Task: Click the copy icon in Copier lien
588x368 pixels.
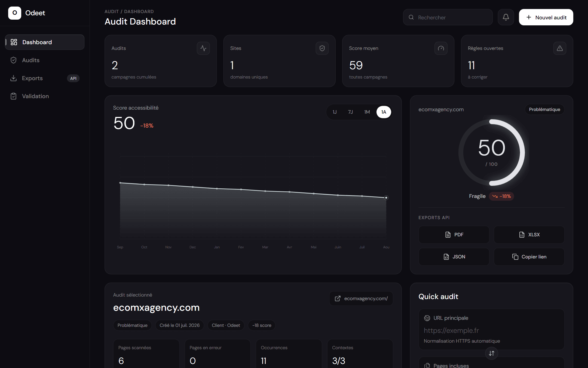Action: tap(515, 257)
